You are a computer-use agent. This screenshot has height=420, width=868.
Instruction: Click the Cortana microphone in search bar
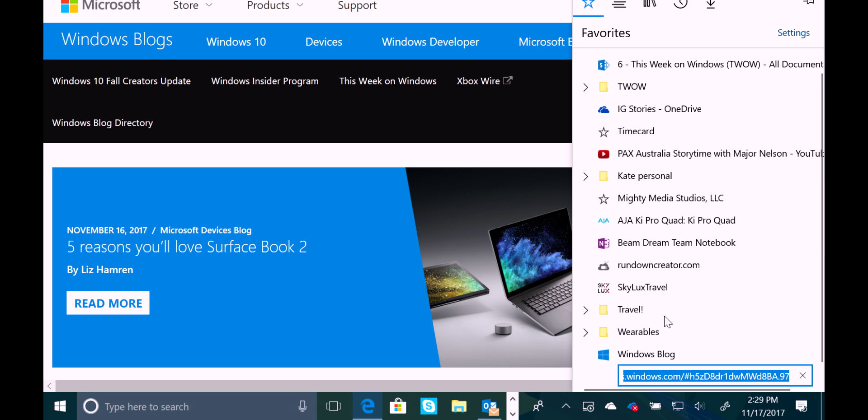coord(302,406)
